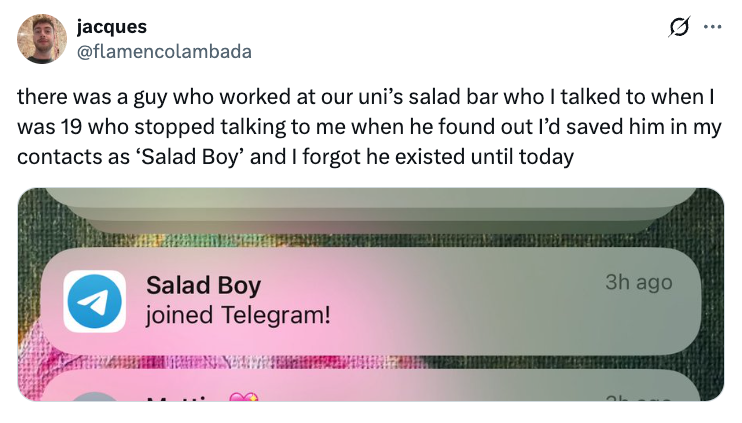
Task: Tap the "joined Telegram!" notification message
Action: [238, 316]
